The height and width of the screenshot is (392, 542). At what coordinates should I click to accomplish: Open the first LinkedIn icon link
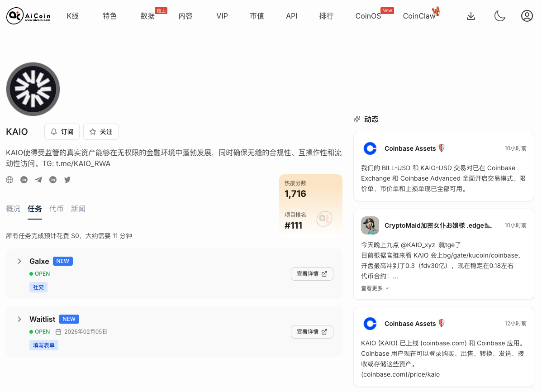tap(24, 180)
